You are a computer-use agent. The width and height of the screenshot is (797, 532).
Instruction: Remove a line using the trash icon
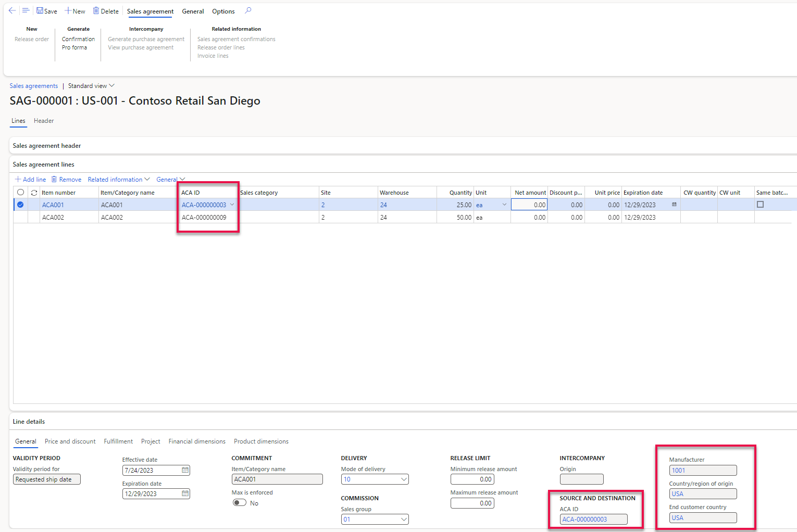54,179
